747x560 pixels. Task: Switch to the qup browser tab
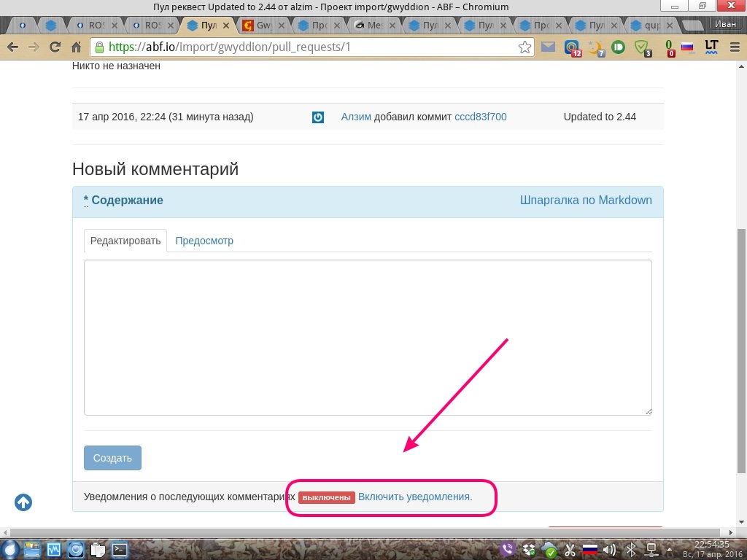coord(651,26)
